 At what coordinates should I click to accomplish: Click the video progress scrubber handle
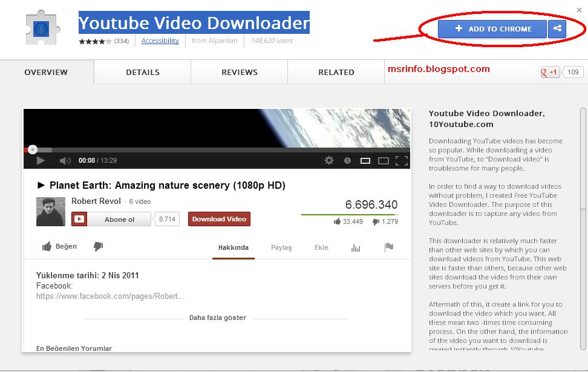point(33,149)
